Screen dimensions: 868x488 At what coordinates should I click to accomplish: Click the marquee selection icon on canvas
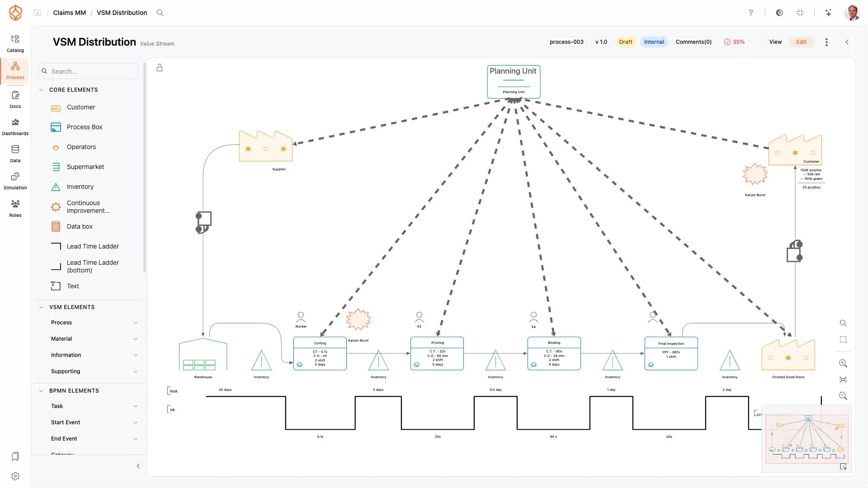point(843,339)
